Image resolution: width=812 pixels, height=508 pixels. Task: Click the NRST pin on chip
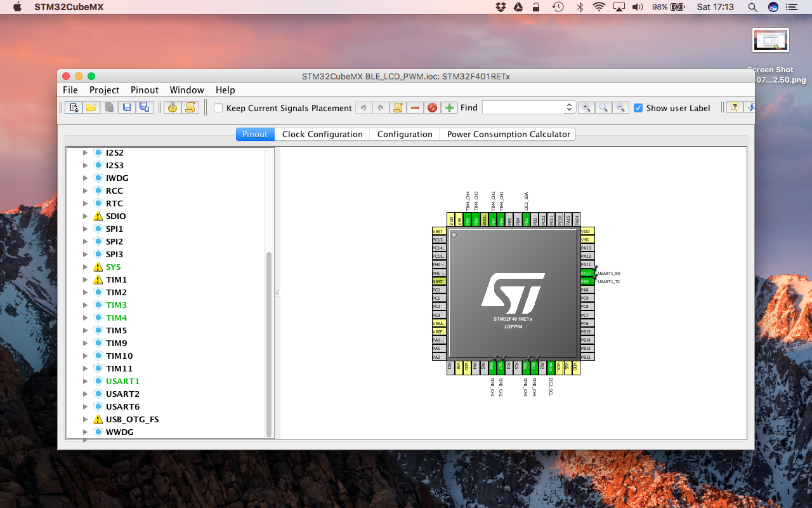(x=439, y=281)
